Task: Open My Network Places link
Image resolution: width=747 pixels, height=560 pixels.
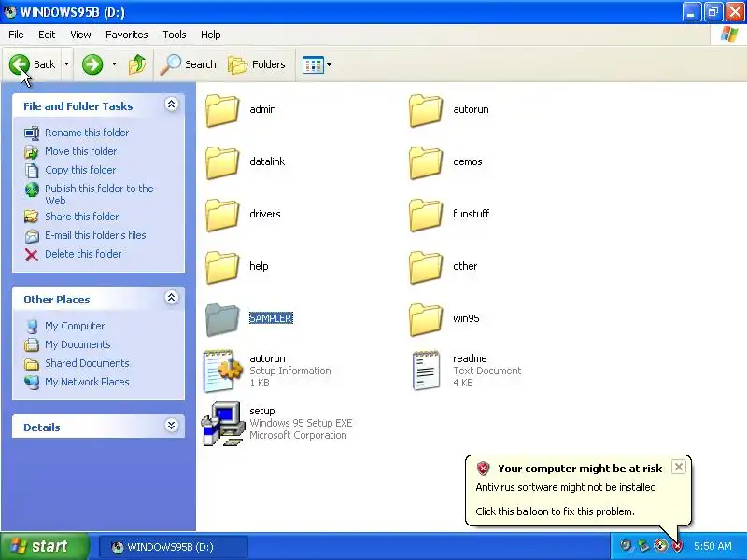Action: coord(87,382)
